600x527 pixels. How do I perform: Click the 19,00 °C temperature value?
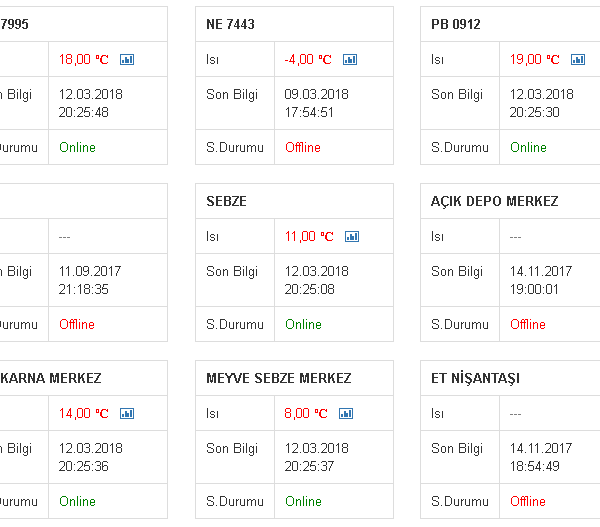tap(535, 60)
